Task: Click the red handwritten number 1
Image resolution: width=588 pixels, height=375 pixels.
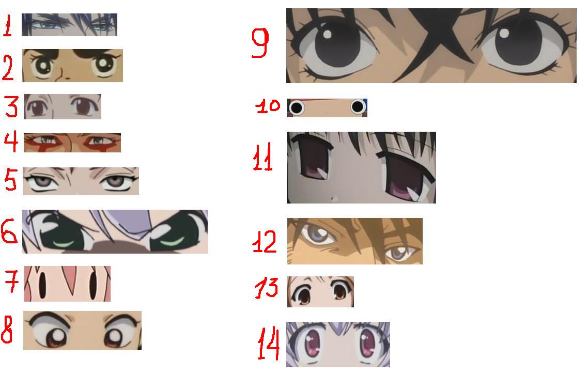Action: pos(7,25)
